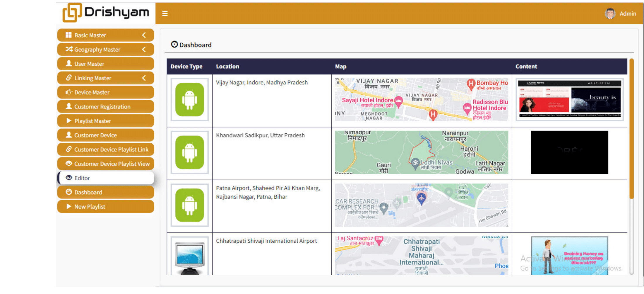
Task: Expand the Linking Master chevron
Action: 144,78
